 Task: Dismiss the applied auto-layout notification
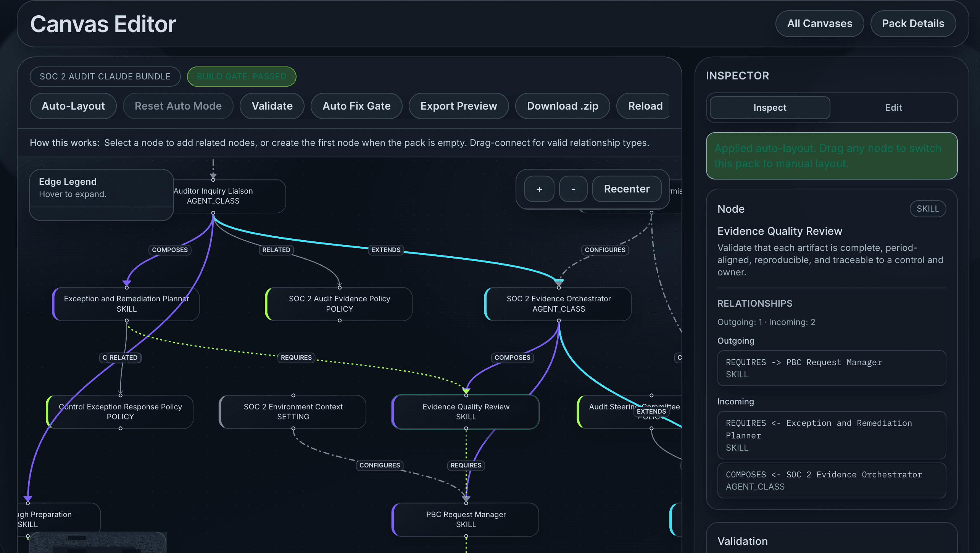click(x=832, y=155)
